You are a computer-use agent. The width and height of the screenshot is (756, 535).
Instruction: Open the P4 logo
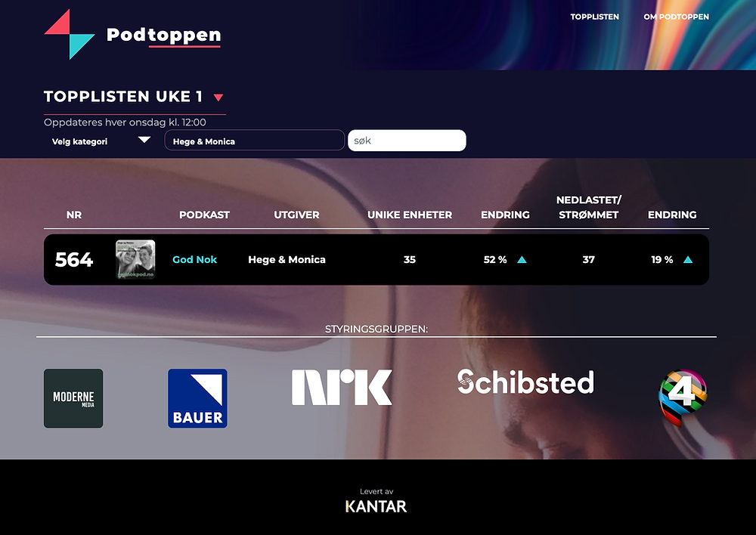683,397
